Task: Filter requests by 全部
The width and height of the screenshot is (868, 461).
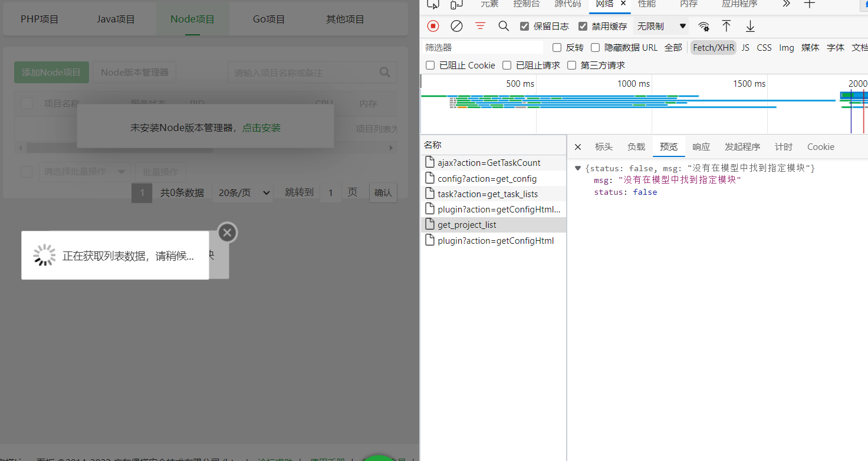Action: coord(673,47)
